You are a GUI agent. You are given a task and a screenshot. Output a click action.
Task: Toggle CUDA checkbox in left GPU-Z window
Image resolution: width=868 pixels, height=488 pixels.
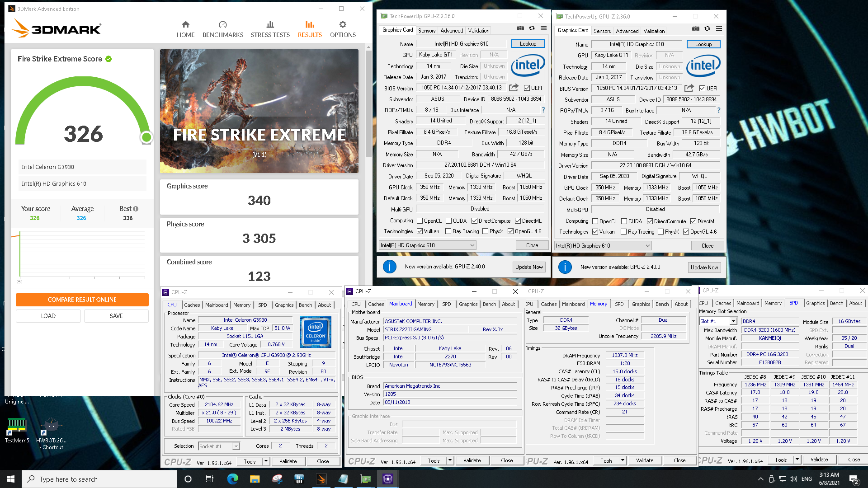pos(449,221)
